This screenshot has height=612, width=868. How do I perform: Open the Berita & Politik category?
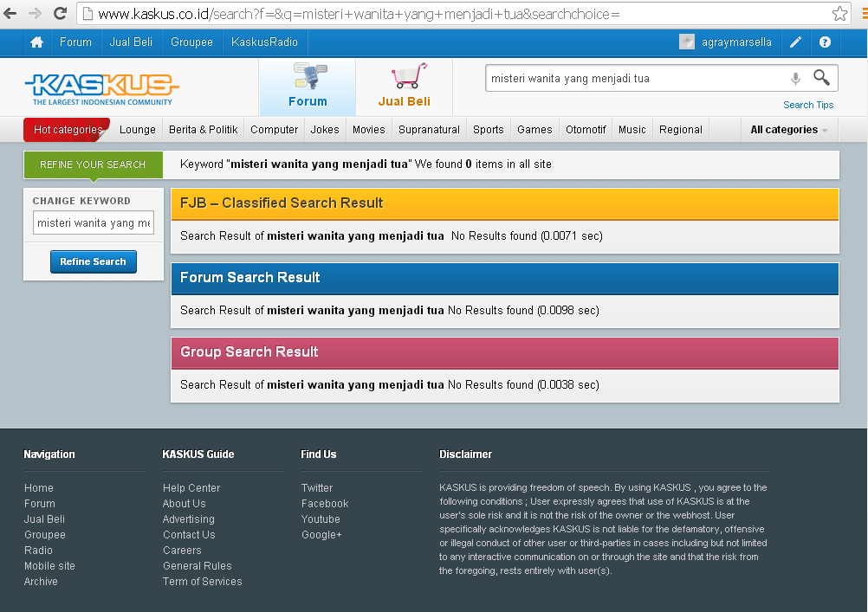(204, 130)
